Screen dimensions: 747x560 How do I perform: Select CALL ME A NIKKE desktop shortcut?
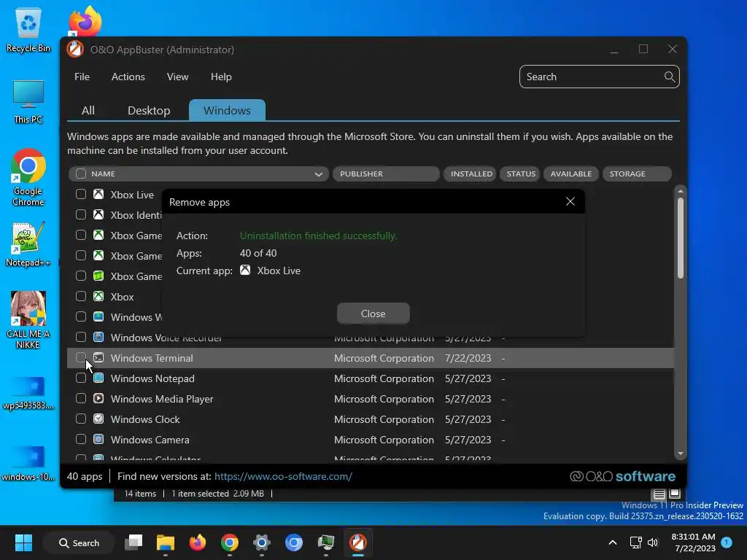28,320
